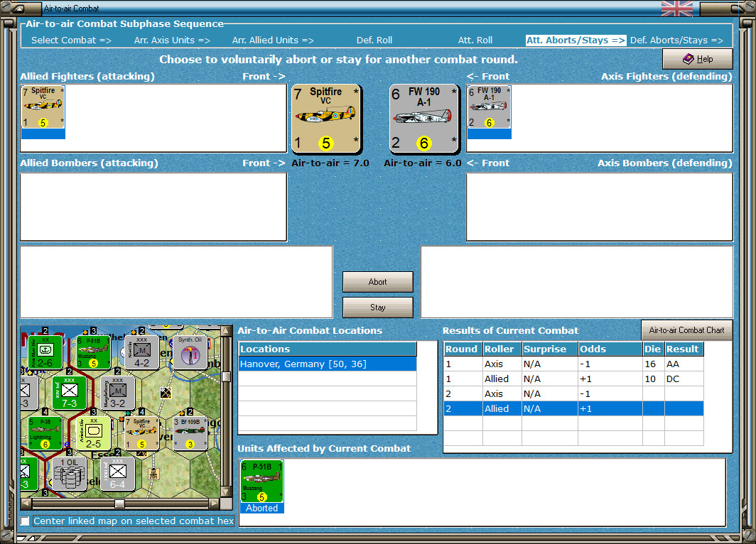Click the Def. Aborts/Stays subphase step
This screenshot has width=756, height=544.
[x=676, y=40]
